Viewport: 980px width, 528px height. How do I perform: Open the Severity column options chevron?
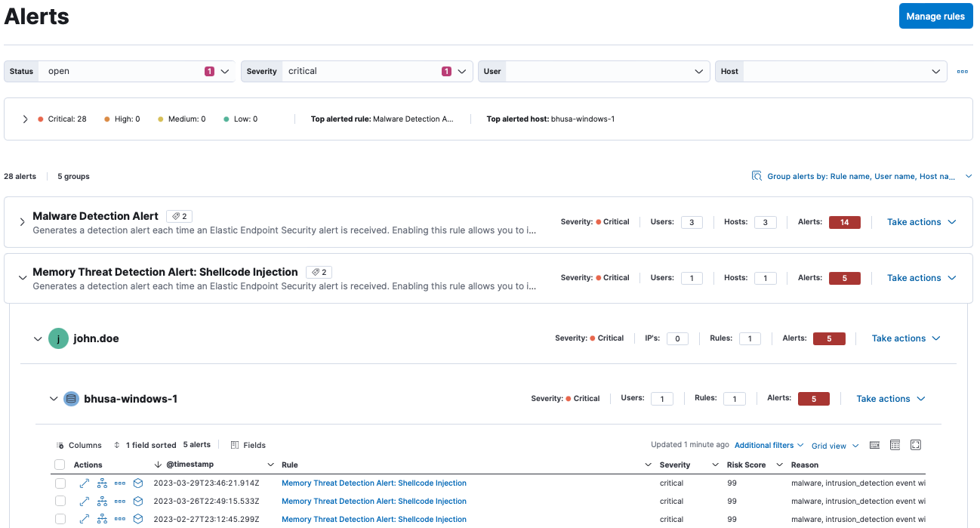pos(716,465)
